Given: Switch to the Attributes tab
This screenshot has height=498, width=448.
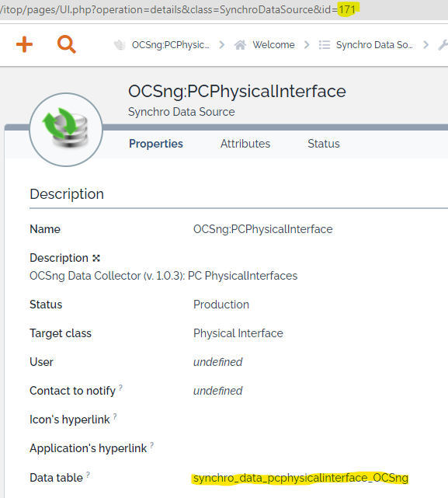Looking at the screenshot, I should pos(245,144).
